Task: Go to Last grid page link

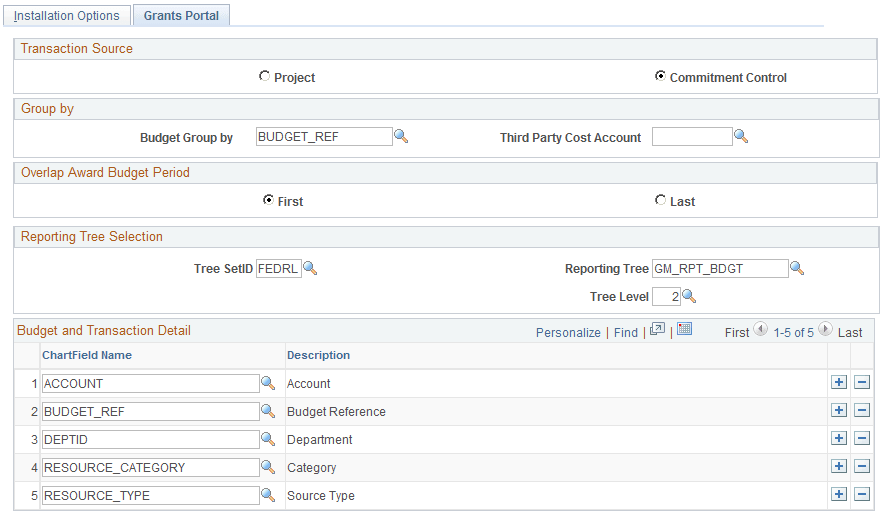Action: click(x=850, y=333)
